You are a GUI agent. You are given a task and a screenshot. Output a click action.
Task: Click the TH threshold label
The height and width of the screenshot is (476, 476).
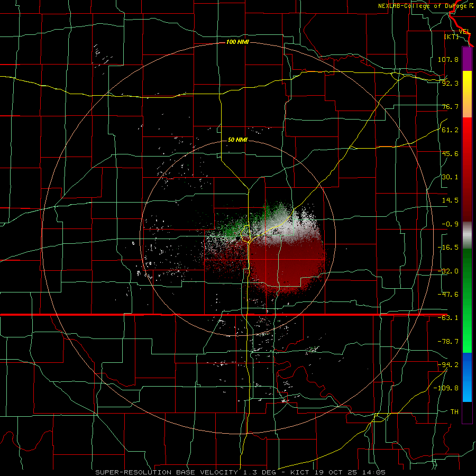coord(454,411)
